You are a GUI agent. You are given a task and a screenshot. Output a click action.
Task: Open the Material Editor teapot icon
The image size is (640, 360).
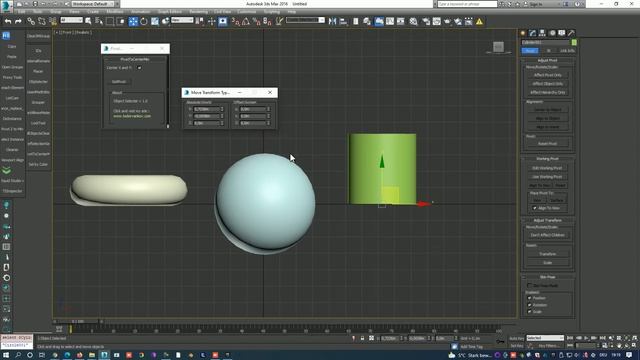click(413, 21)
